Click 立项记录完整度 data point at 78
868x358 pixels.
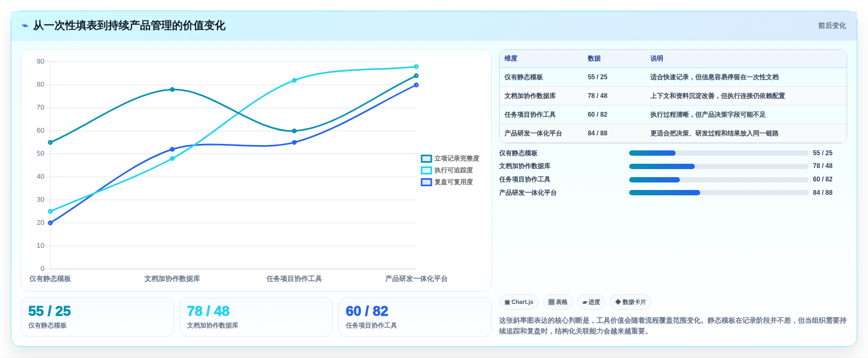coord(172,89)
